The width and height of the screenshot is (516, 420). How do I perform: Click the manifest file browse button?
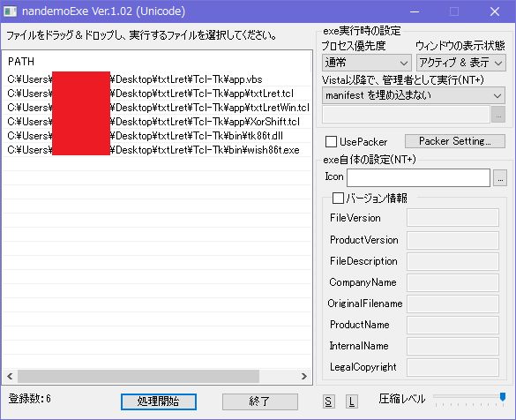coord(498,115)
